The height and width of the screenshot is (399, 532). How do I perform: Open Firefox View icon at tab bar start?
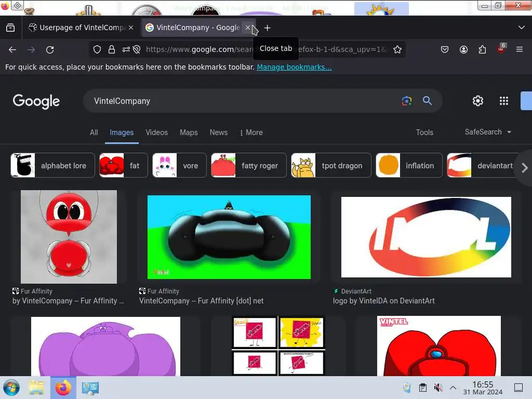(10, 28)
